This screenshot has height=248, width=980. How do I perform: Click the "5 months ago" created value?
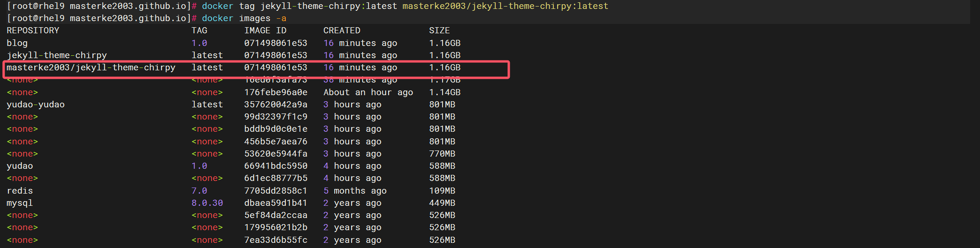[x=355, y=191]
